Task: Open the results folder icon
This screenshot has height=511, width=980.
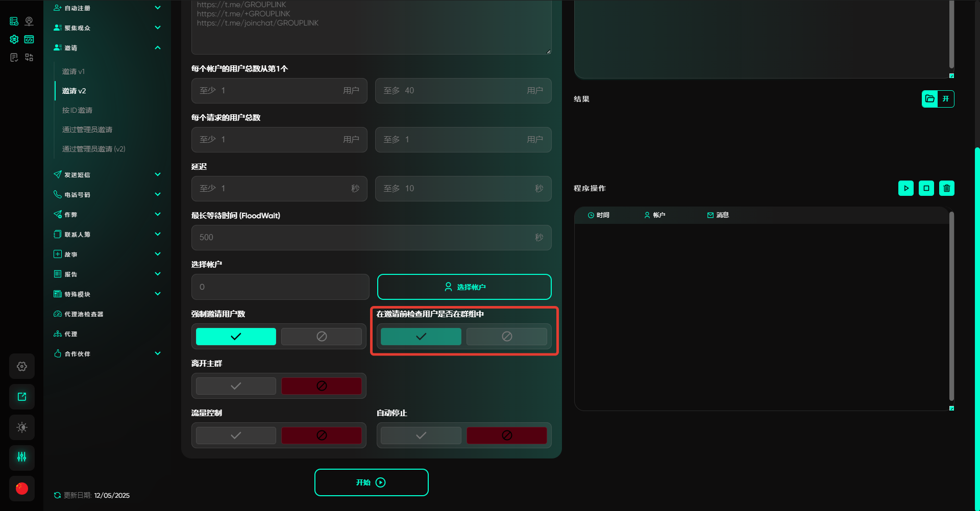Action: coord(930,99)
